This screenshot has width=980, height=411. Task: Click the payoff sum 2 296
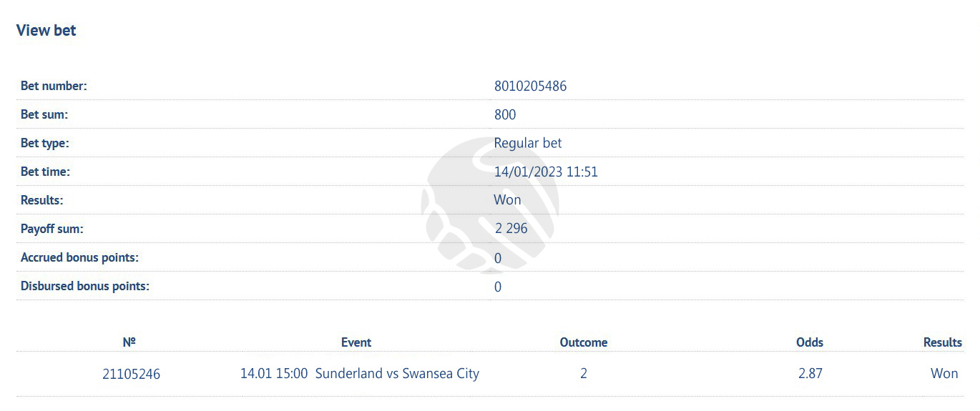pos(511,229)
